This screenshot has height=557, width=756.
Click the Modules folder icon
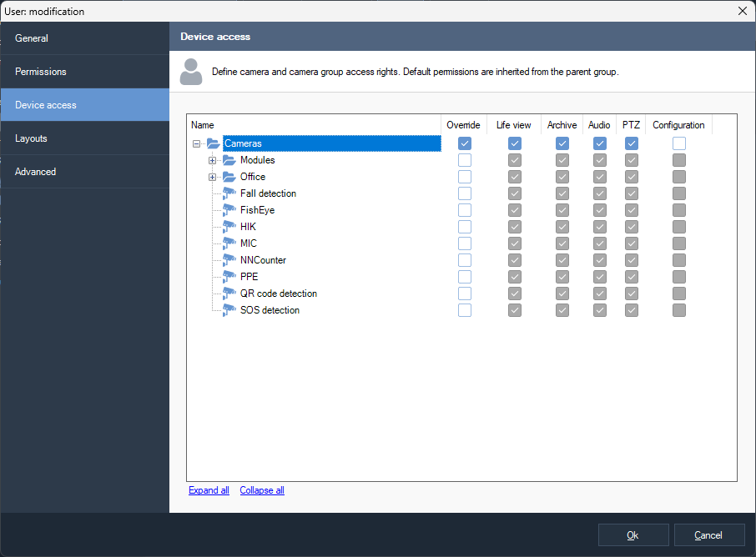coord(229,160)
